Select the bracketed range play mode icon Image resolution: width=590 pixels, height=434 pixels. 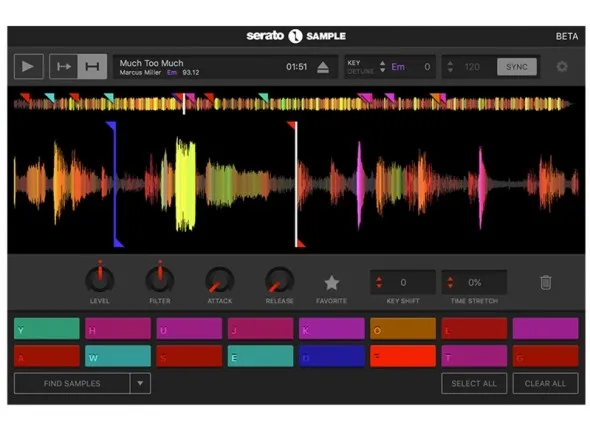pyautogui.click(x=92, y=67)
